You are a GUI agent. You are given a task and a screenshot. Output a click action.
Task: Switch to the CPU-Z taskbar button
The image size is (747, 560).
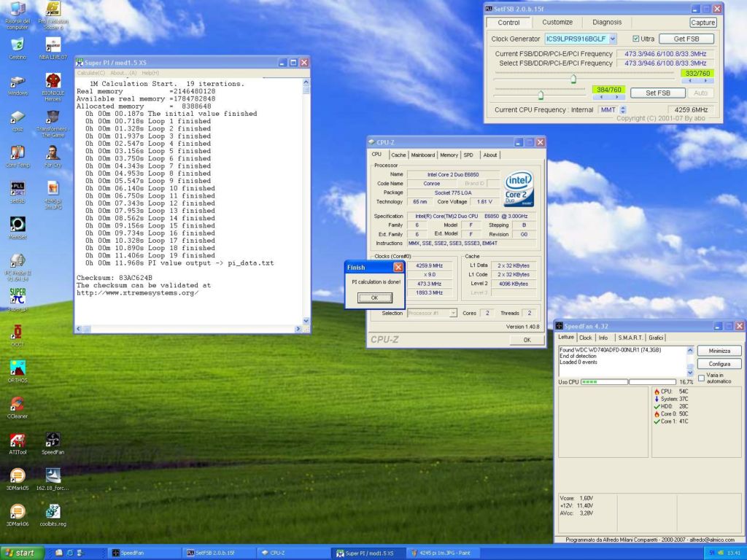[293, 553]
